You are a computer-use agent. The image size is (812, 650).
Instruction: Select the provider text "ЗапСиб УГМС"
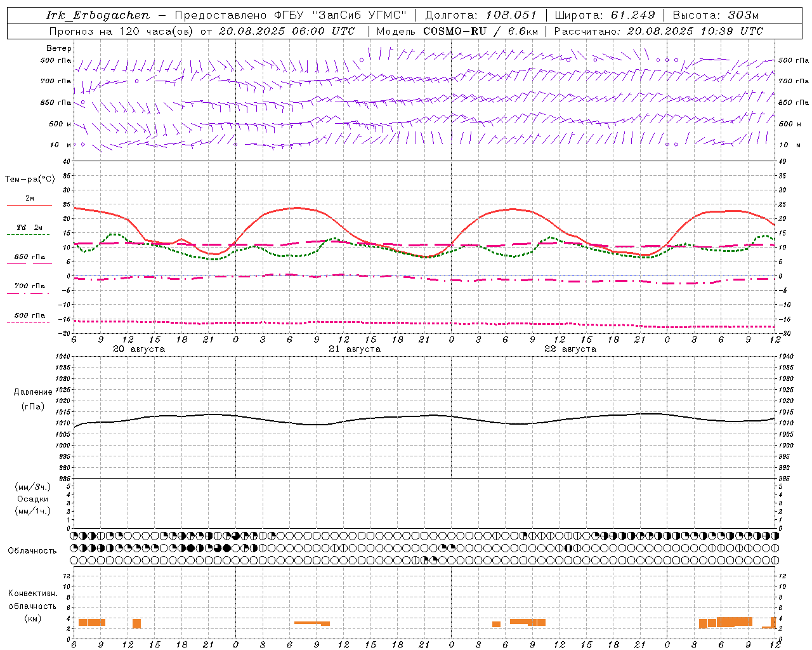pyautogui.click(x=360, y=15)
